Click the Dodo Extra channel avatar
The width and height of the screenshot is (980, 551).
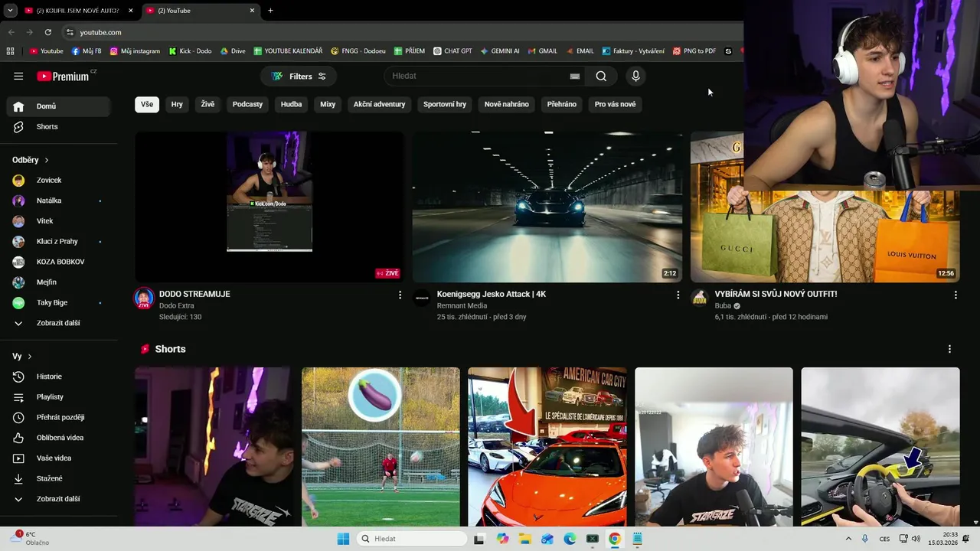[144, 298]
